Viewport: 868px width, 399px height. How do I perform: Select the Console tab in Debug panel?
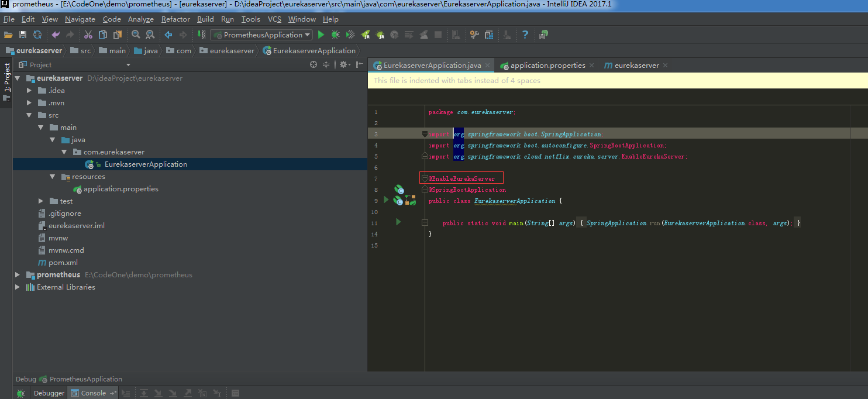tap(93, 393)
